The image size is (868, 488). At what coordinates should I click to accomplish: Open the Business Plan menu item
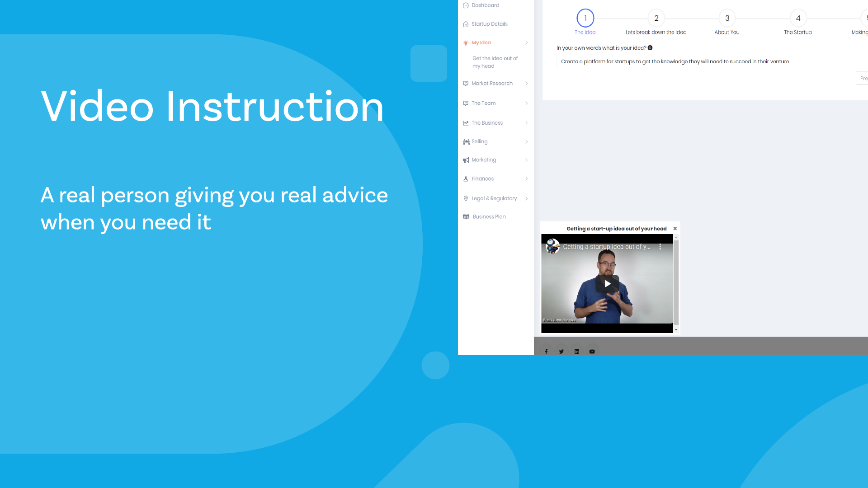[489, 217]
